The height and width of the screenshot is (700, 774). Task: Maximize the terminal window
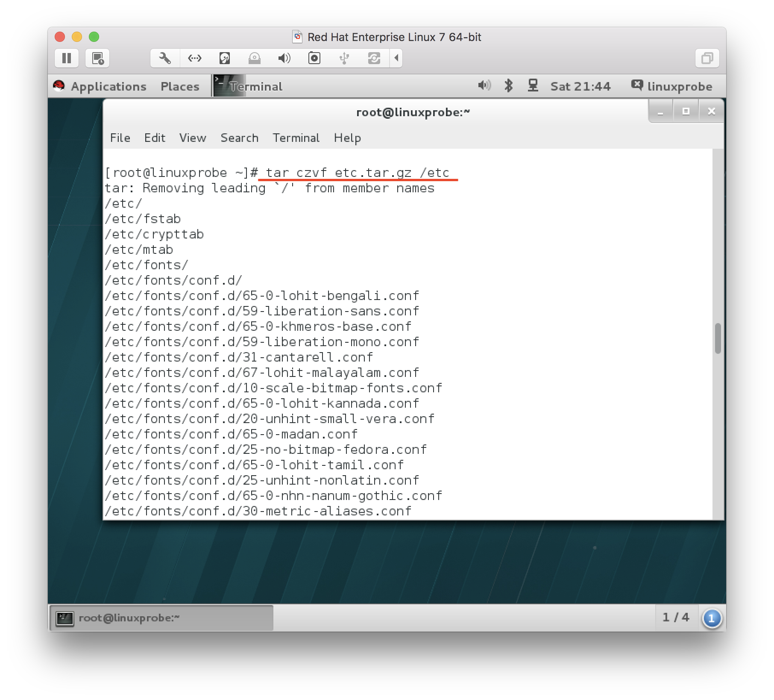pyautogui.click(x=686, y=112)
